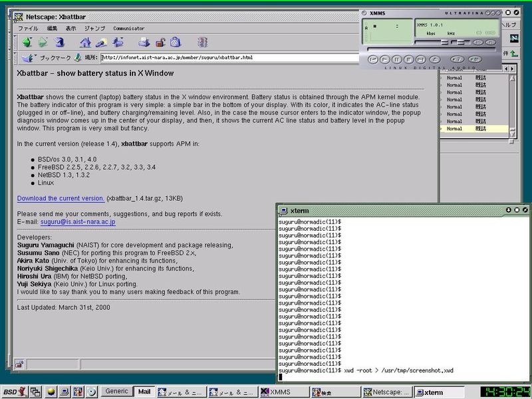Click the suguru@is.aist-nara.ac.jp email link

tap(78, 222)
